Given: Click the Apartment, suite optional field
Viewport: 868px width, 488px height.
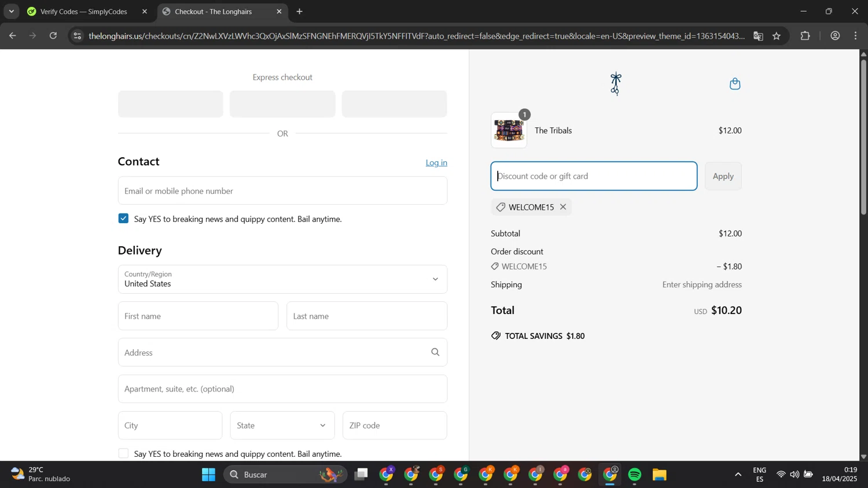Looking at the screenshot, I should [x=282, y=389].
